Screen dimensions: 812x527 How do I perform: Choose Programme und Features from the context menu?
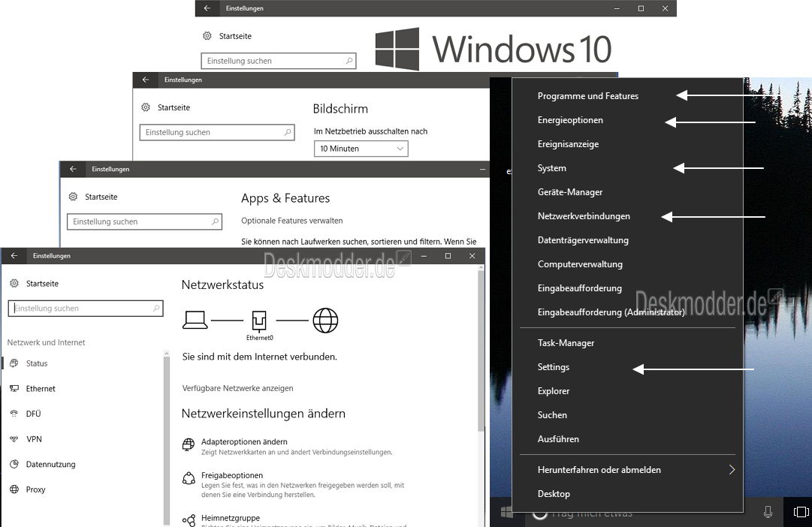tap(587, 96)
